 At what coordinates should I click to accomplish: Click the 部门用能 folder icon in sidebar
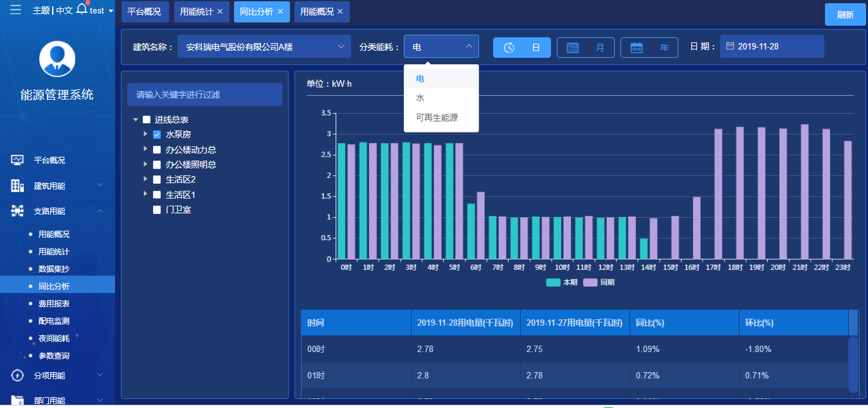coord(17,400)
